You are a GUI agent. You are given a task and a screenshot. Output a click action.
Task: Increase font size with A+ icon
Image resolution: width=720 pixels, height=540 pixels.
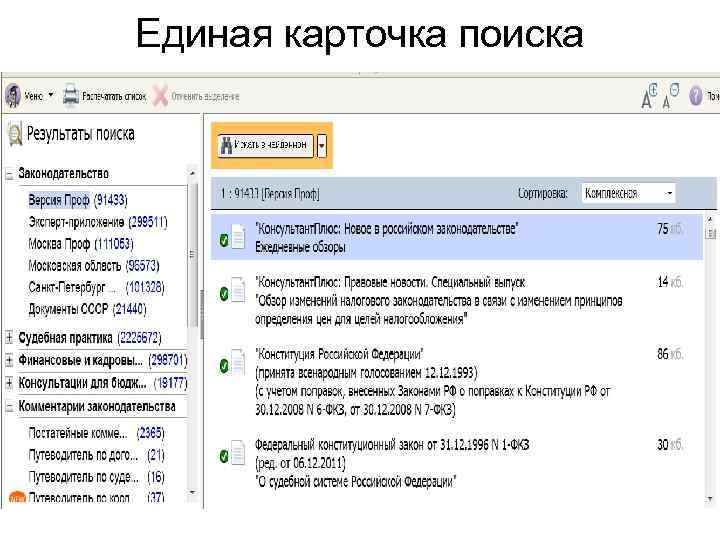[x=649, y=96]
